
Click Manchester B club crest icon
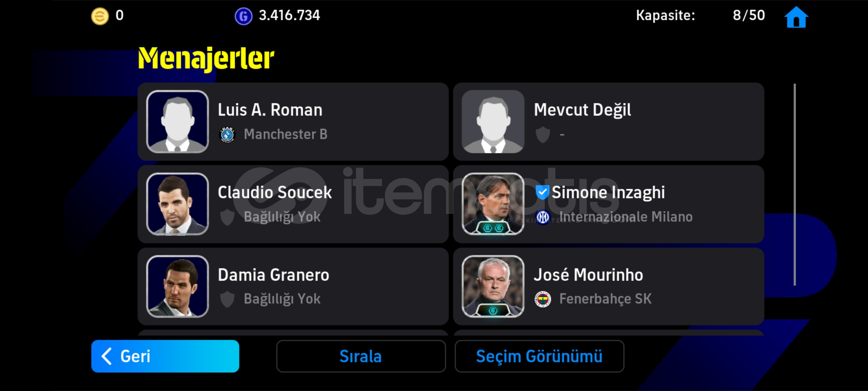point(227,135)
